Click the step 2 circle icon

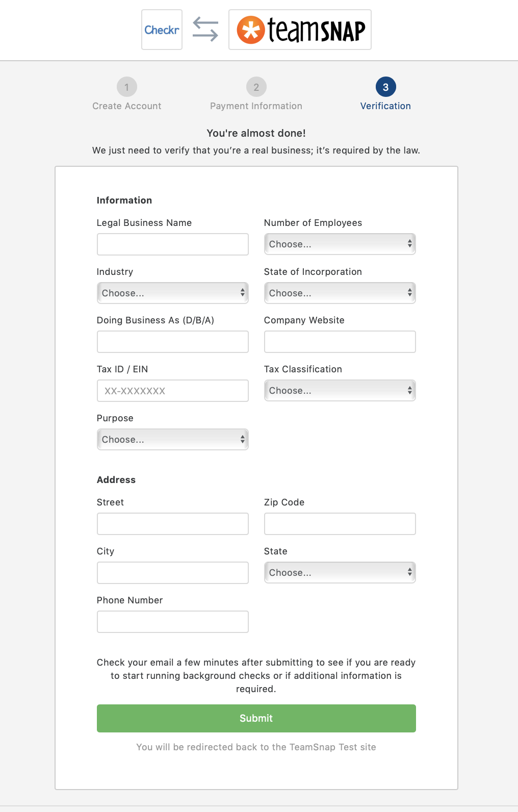(x=256, y=87)
